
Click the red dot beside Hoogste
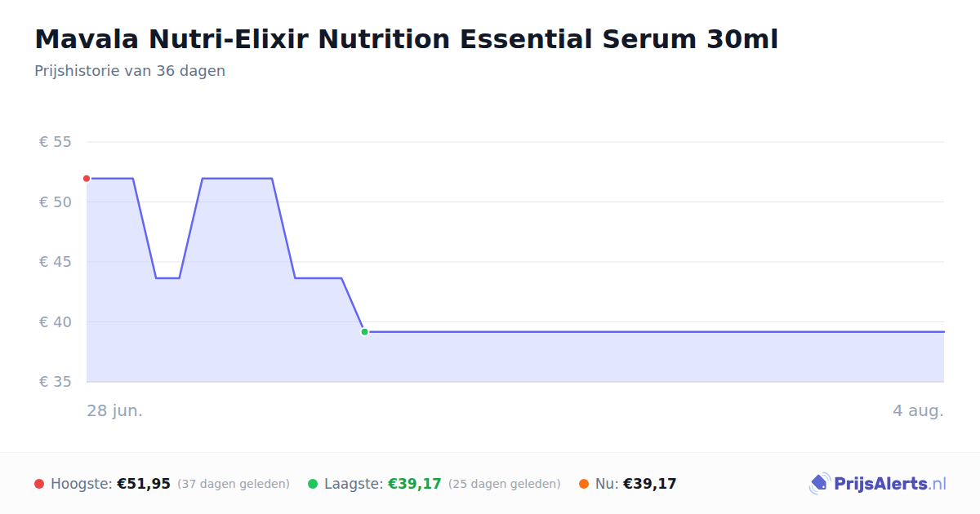[x=39, y=484]
